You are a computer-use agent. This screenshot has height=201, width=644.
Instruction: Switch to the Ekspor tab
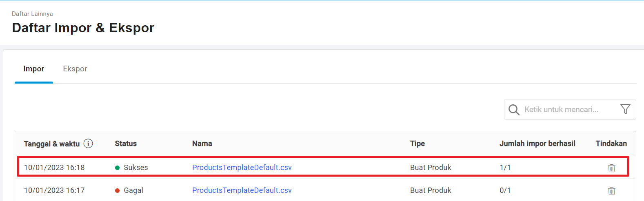coord(75,69)
